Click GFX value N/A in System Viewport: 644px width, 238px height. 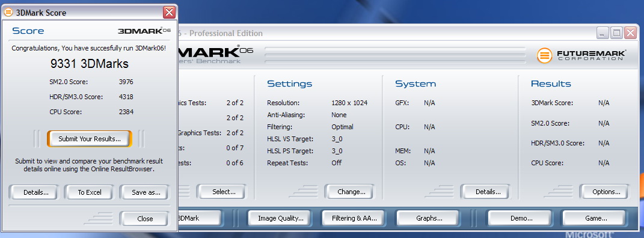[429, 103]
